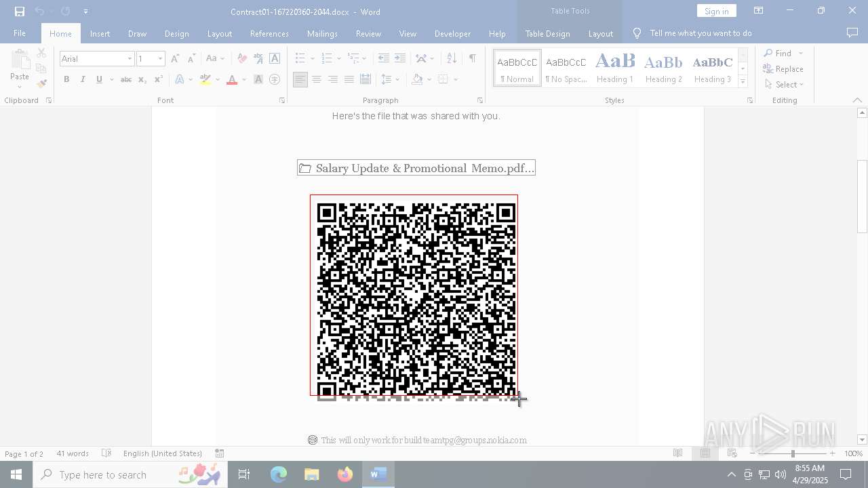Apply character shading icon

tap(258, 79)
